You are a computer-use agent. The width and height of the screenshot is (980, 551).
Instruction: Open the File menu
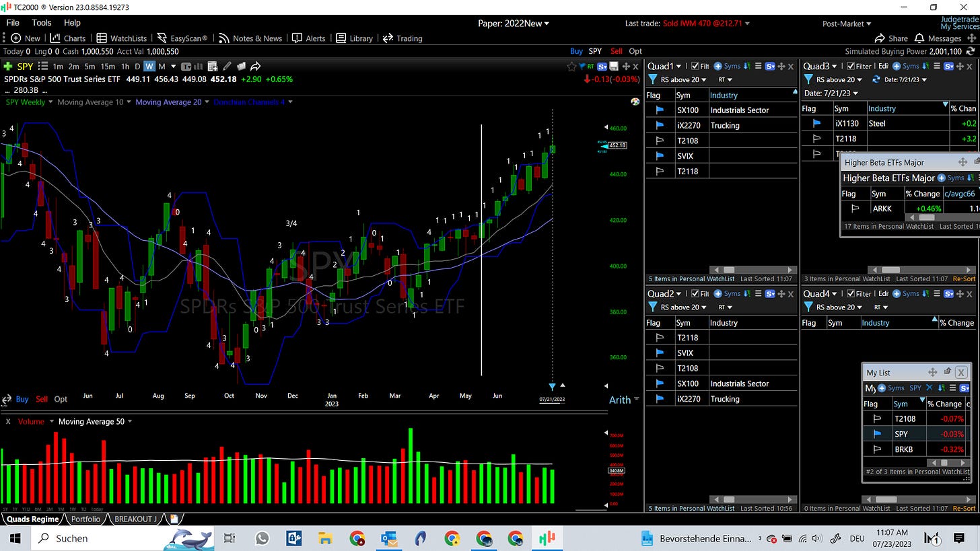pyautogui.click(x=12, y=22)
